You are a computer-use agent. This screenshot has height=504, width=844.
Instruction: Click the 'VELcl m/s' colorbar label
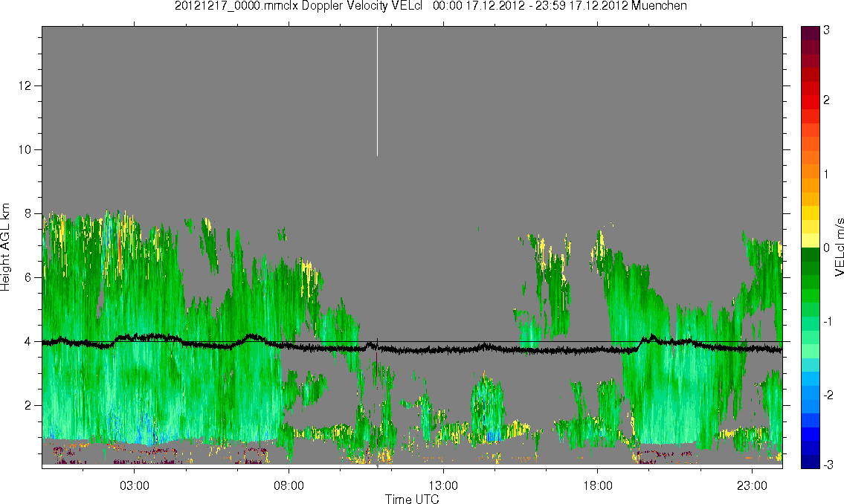coord(839,248)
